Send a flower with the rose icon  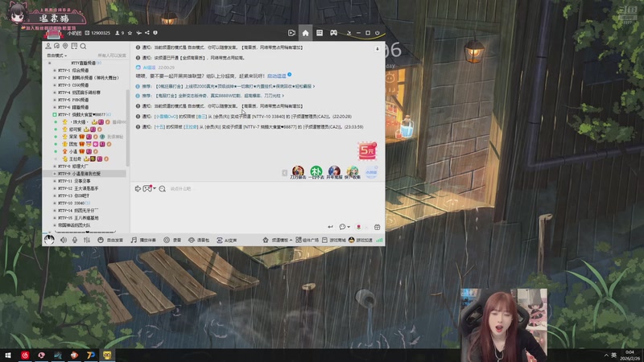tap(358, 227)
